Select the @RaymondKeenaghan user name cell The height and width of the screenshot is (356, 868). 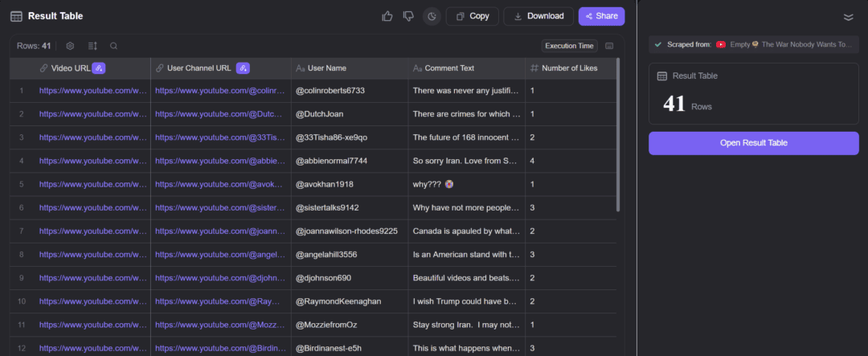(350, 301)
